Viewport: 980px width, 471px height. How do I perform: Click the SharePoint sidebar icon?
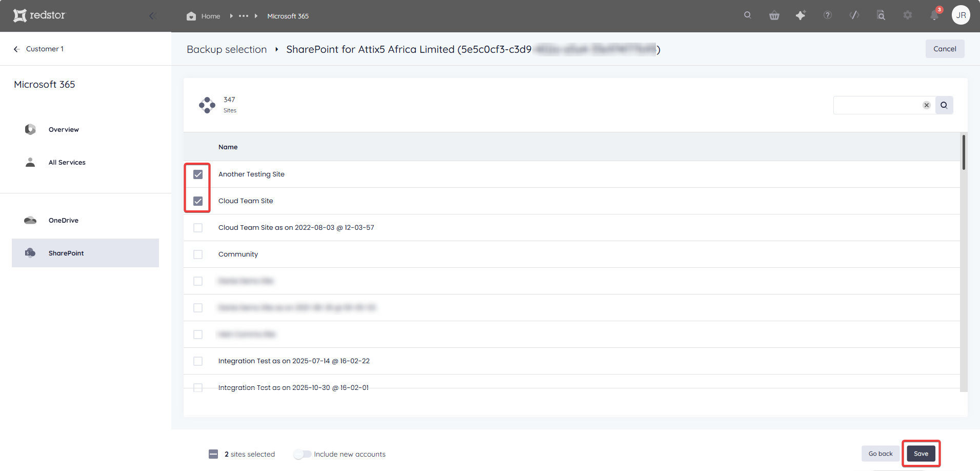30,252
